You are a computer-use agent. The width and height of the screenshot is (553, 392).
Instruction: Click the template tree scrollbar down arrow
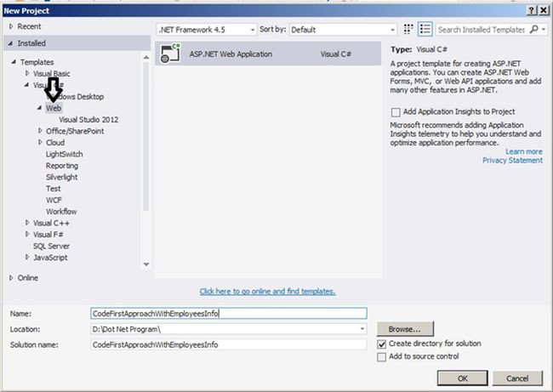point(146,264)
